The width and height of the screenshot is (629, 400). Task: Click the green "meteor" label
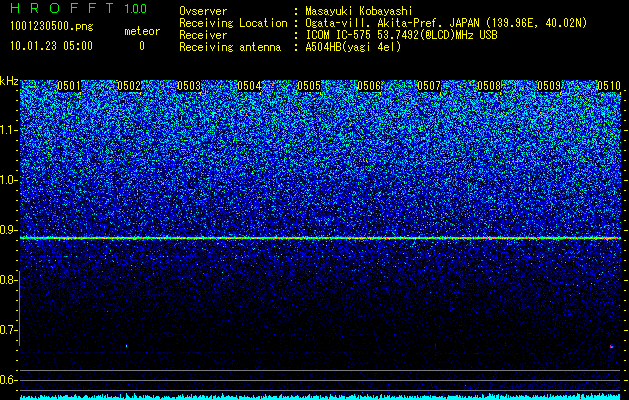(x=142, y=31)
